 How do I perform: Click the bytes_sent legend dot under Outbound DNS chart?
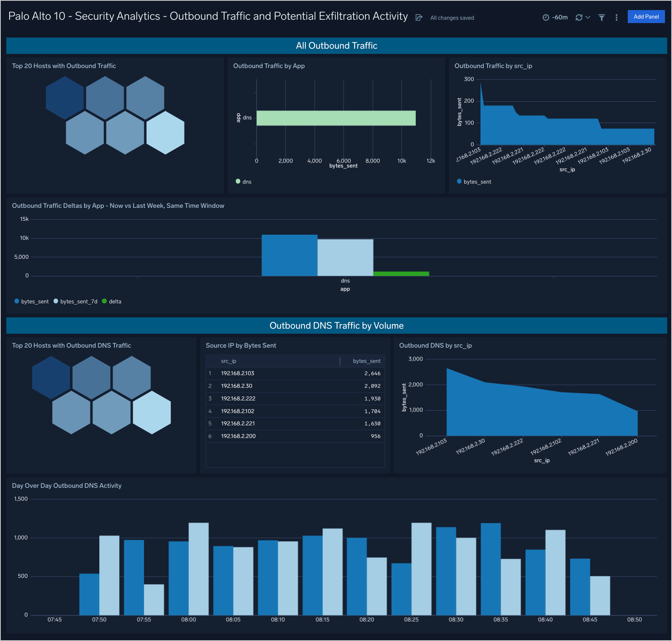click(459, 181)
